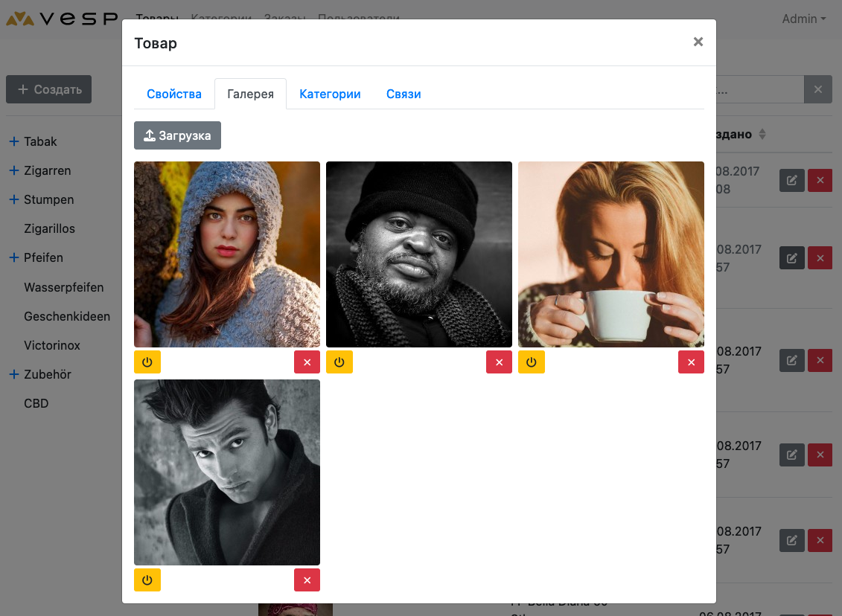The height and width of the screenshot is (616, 842).
Task: Expand the Tabak category tree
Action: click(13, 141)
